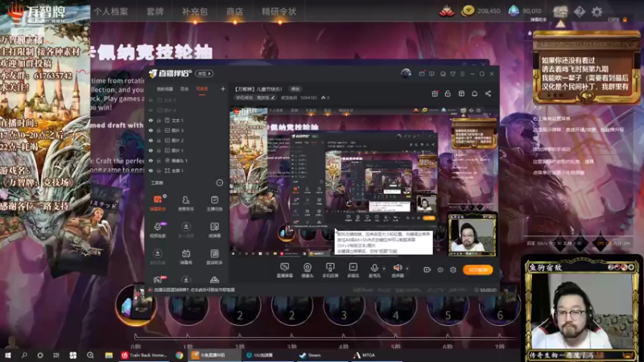Hide the 图片 1 source layer
Screen dimensions: 644x362
point(151,150)
